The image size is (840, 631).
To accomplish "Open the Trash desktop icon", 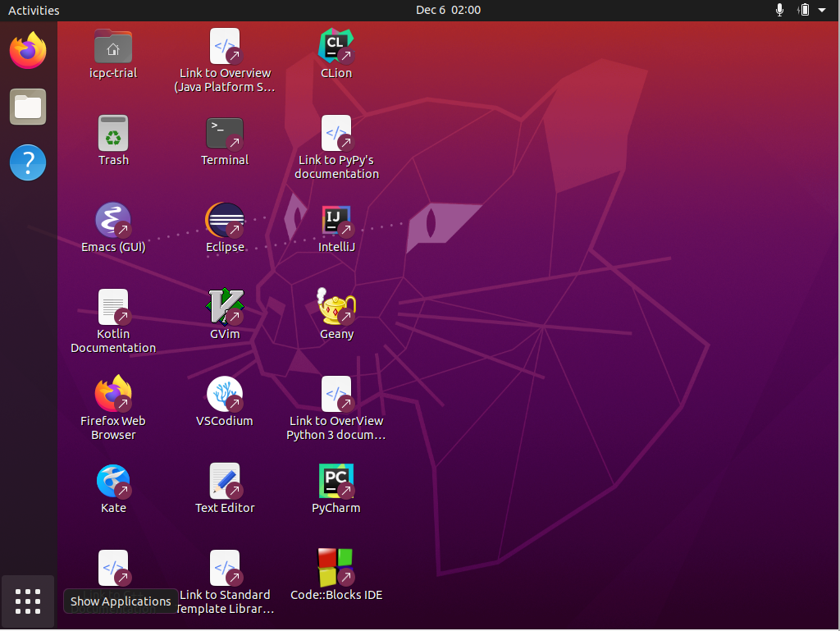I will pyautogui.click(x=113, y=134).
